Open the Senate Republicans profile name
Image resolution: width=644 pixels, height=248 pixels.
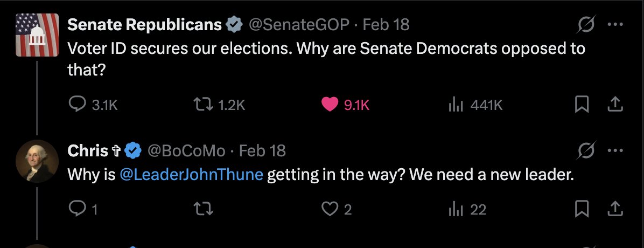(144, 25)
